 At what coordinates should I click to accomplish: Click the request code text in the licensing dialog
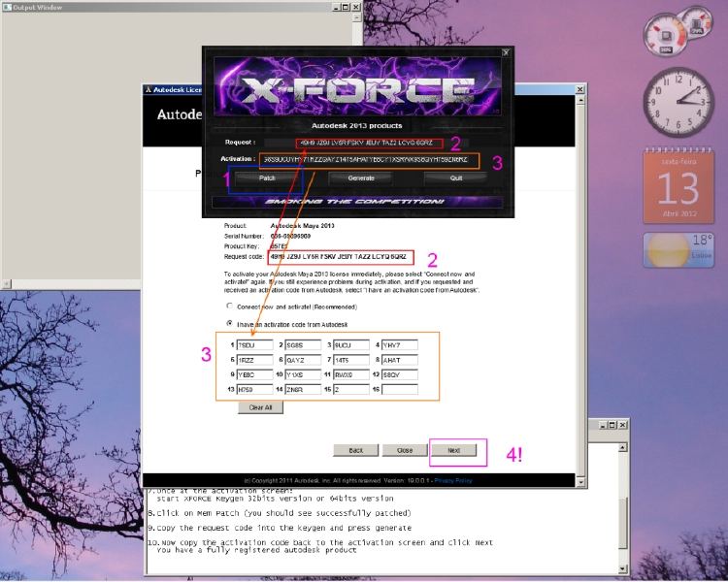point(339,257)
